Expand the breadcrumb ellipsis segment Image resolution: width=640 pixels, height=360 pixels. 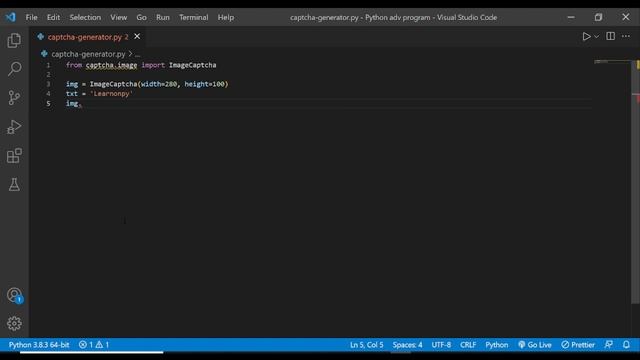[138, 54]
